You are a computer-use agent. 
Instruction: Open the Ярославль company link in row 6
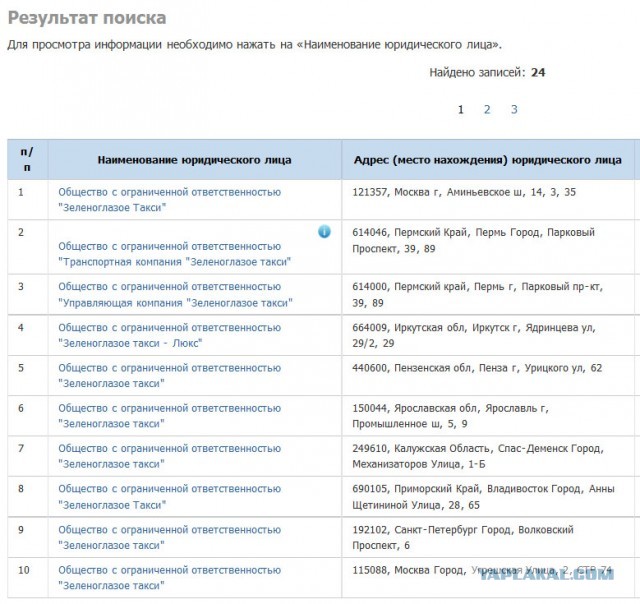169,415
